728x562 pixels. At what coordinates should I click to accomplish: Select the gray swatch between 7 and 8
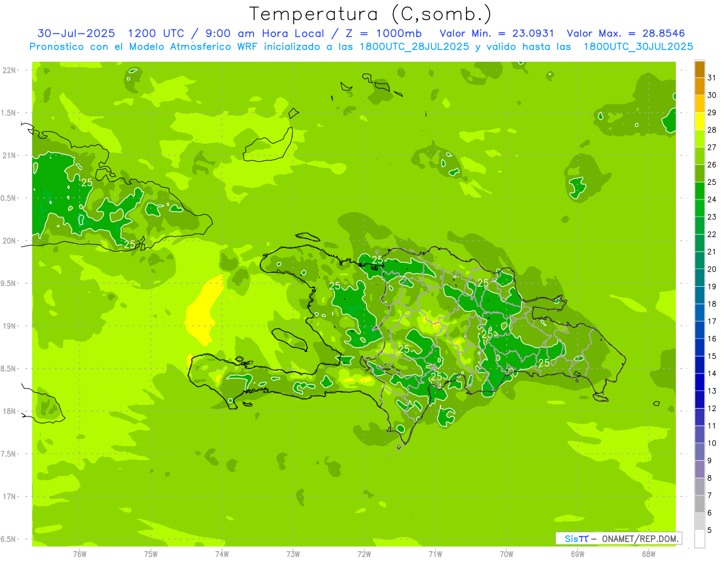point(699,487)
